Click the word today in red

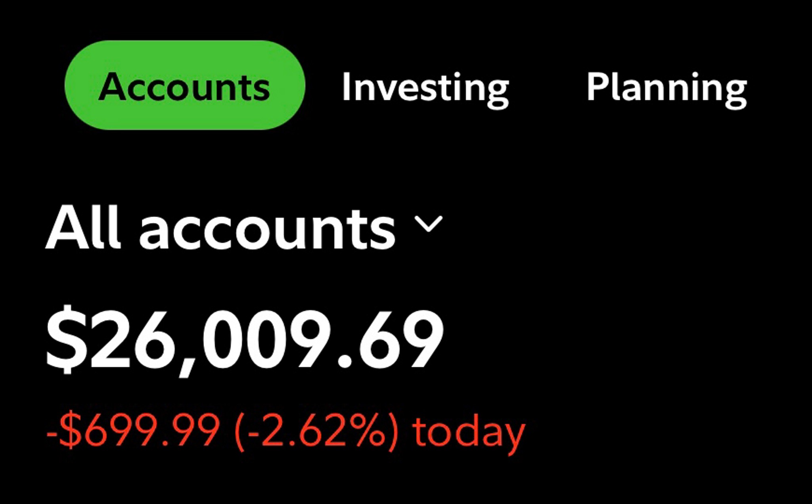coord(469,433)
